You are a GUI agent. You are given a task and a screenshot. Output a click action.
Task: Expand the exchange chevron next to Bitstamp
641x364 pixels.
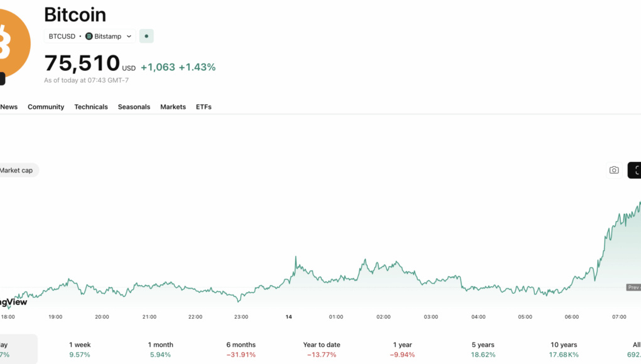click(x=129, y=36)
